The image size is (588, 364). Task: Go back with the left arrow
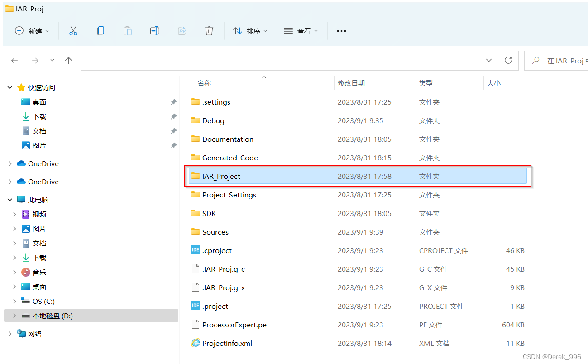14,61
